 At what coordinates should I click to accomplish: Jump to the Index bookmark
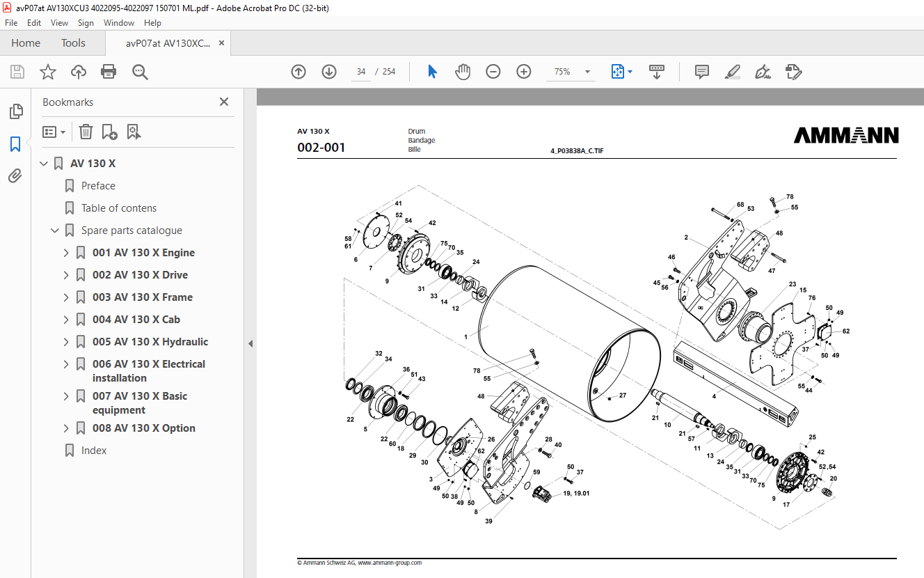(94, 451)
